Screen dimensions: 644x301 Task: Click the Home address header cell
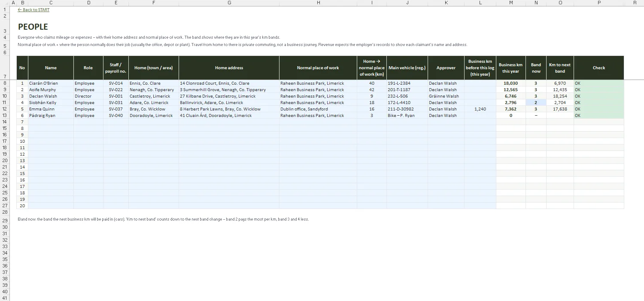pyautogui.click(x=229, y=68)
